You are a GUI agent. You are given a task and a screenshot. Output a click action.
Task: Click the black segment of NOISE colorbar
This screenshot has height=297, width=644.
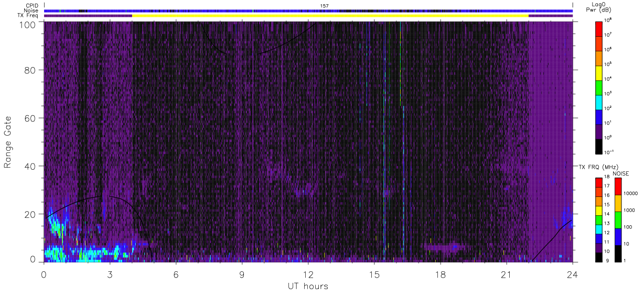click(618, 253)
